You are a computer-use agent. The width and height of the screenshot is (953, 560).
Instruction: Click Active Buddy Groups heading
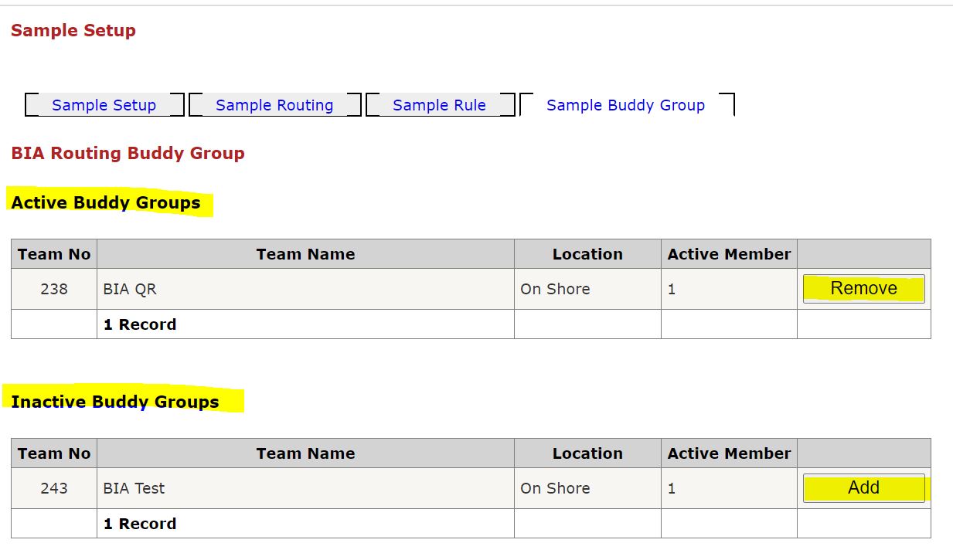106,203
